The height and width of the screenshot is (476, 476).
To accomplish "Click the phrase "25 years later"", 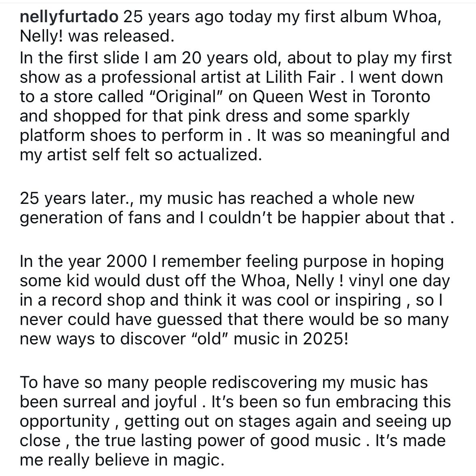I will point(74,199).
